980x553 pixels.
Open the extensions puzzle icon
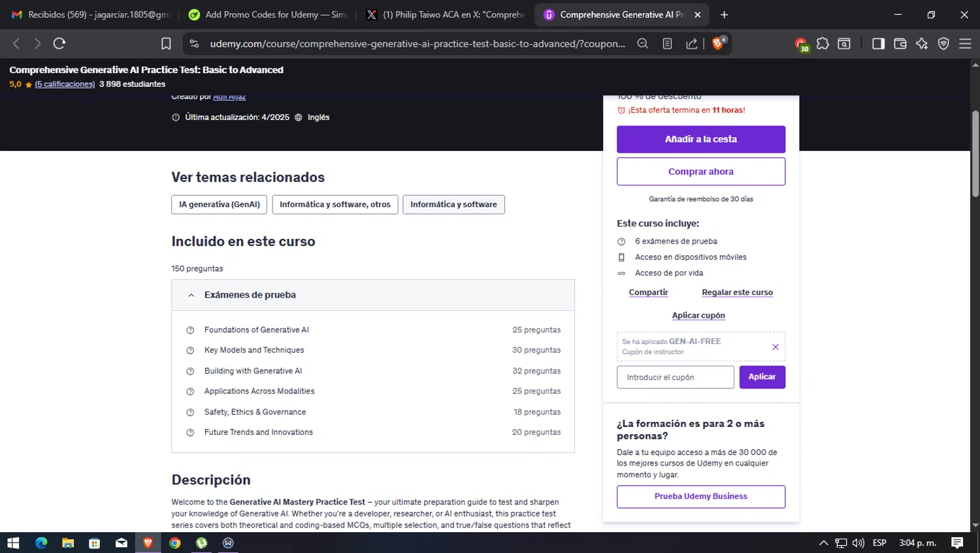tap(823, 44)
